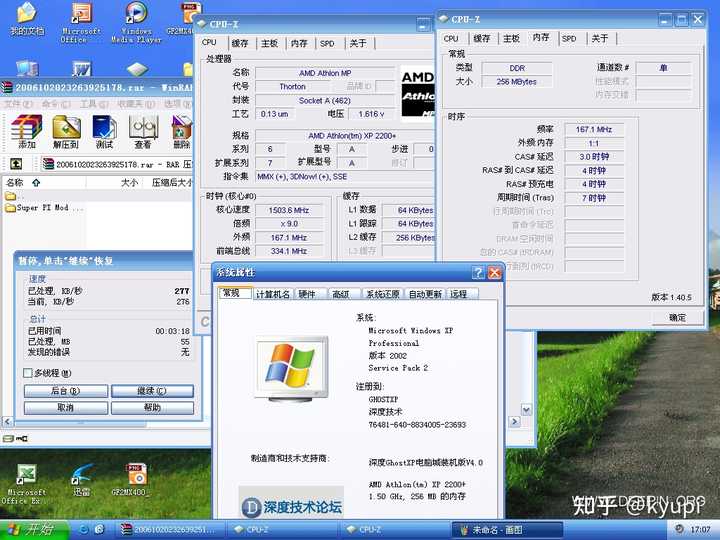Click the 开始 Start button
This screenshot has height=540, width=720.
33,529
